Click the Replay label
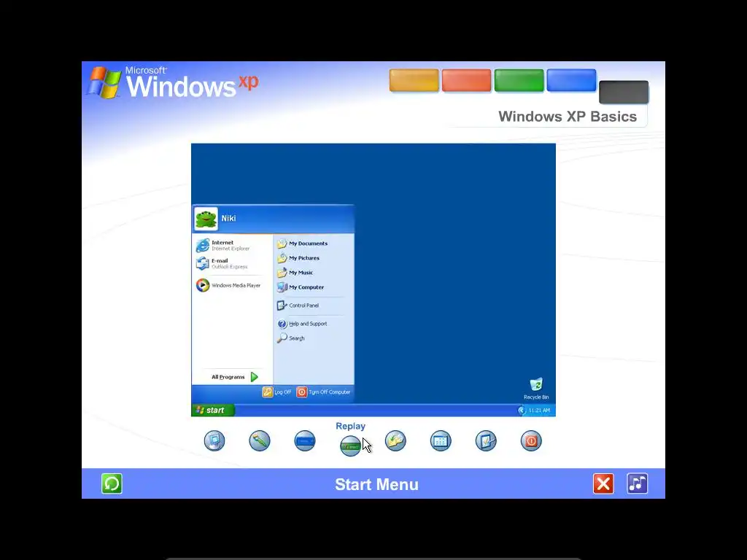This screenshot has height=560, width=747. tap(350, 426)
